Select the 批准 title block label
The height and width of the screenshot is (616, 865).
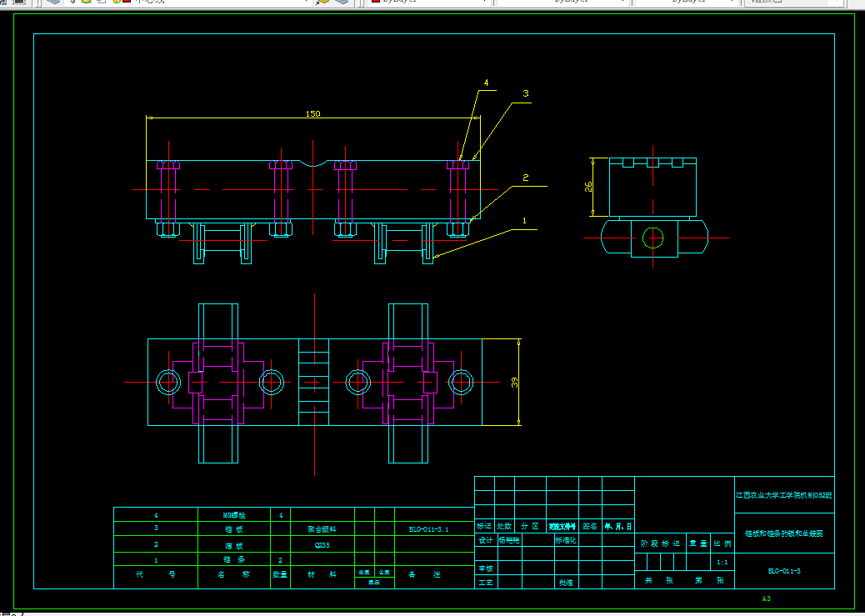566,583
